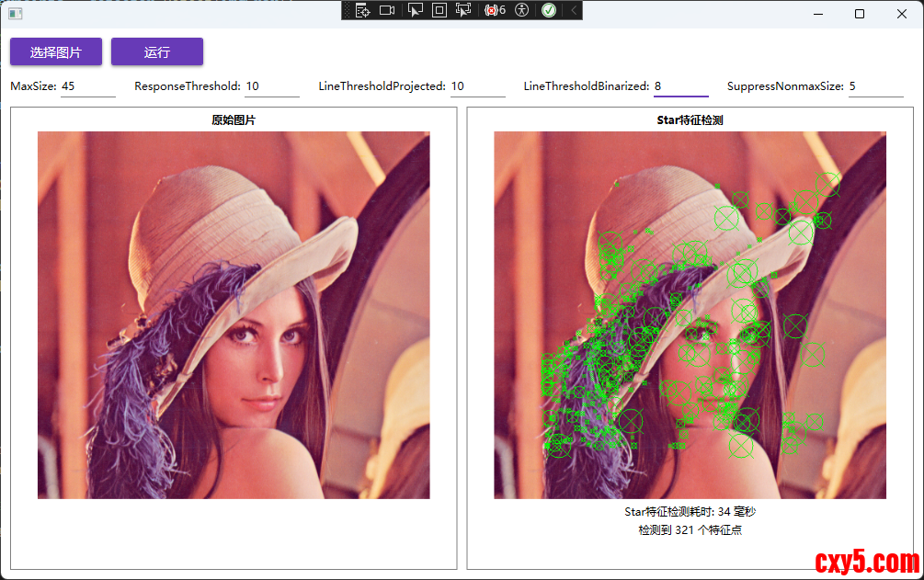Select the LineThresholdProjected input field

click(476, 86)
